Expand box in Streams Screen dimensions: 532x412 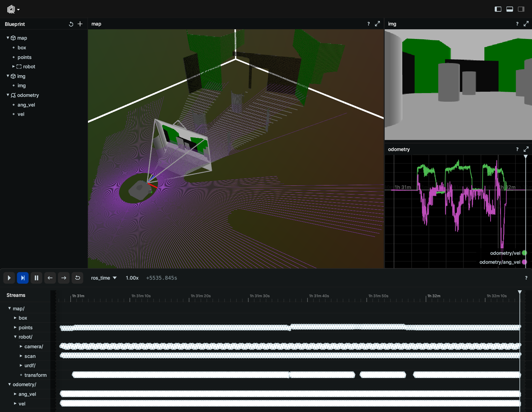click(x=15, y=318)
